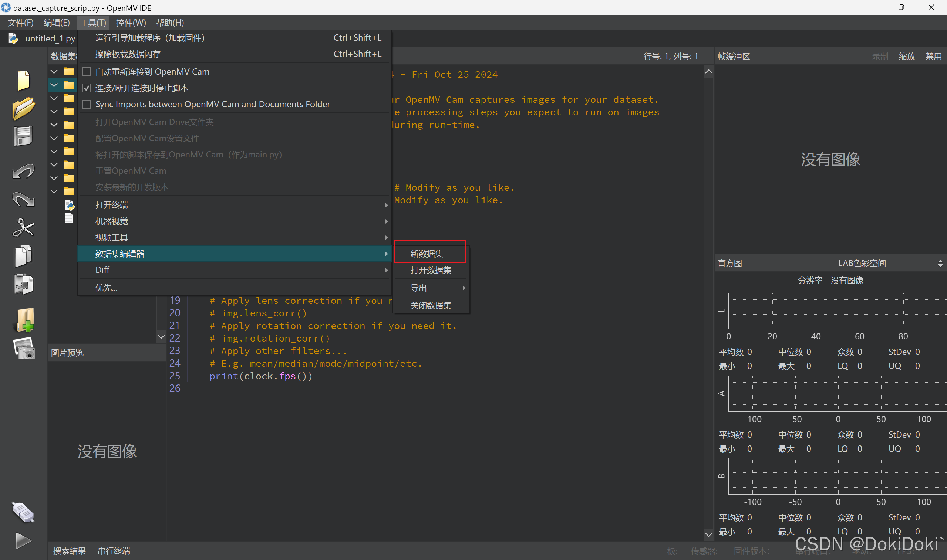Select 新数据集 in the submenu
The image size is (947, 560).
(x=427, y=254)
